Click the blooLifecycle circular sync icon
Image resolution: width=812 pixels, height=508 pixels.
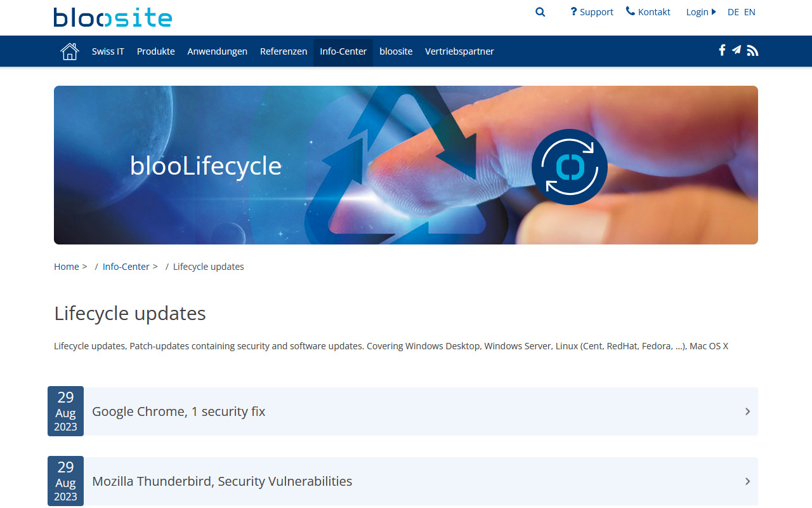point(569,166)
